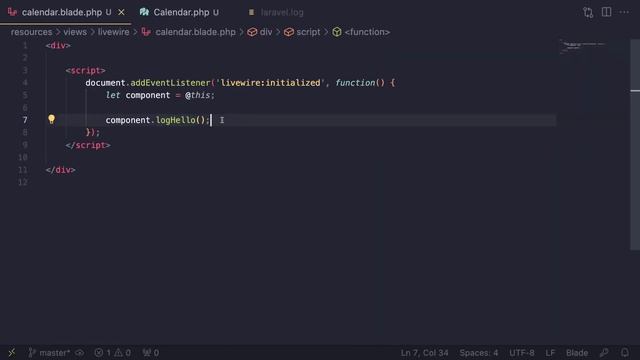The image size is (640, 360).
Task: Click the eye icon beside master* branch
Action: tap(80, 353)
